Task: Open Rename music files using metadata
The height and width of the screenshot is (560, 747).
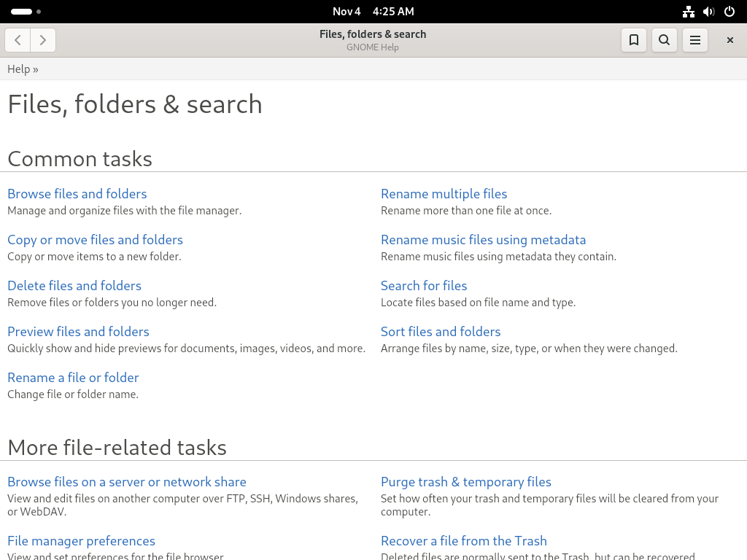Action: point(484,240)
